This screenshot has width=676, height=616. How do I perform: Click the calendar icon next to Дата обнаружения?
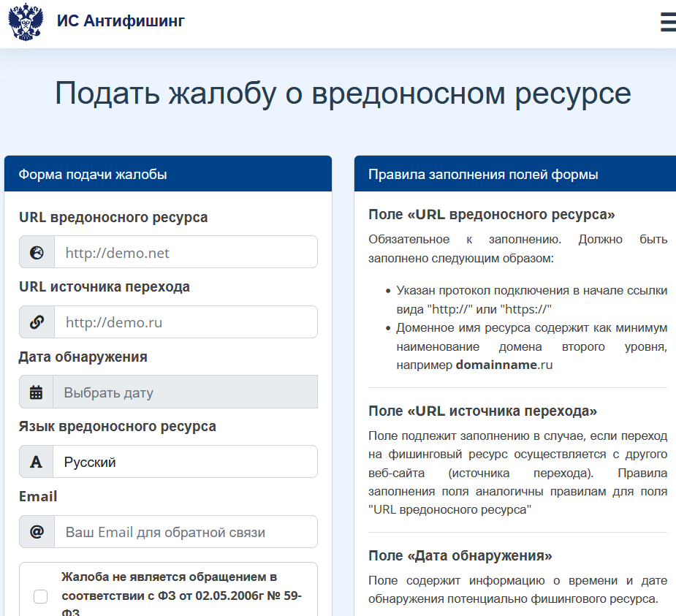[36, 392]
